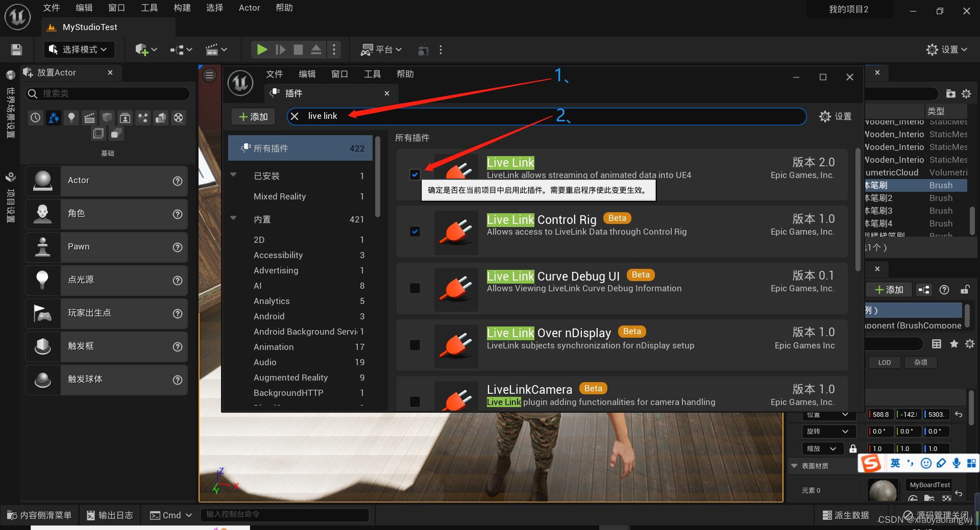The height and width of the screenshot is (530, 980).
Task: Open play options three-dot menu
Action: coord(334,49)
